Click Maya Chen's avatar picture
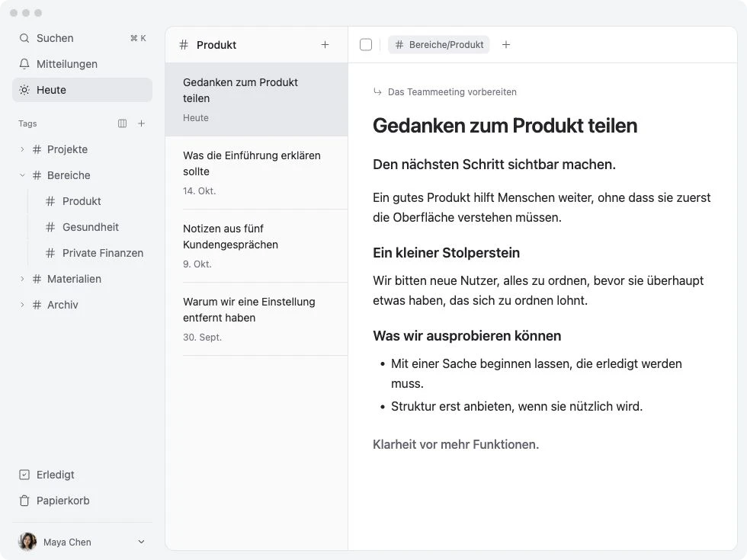The image size is (747, 560). point(27,542)
